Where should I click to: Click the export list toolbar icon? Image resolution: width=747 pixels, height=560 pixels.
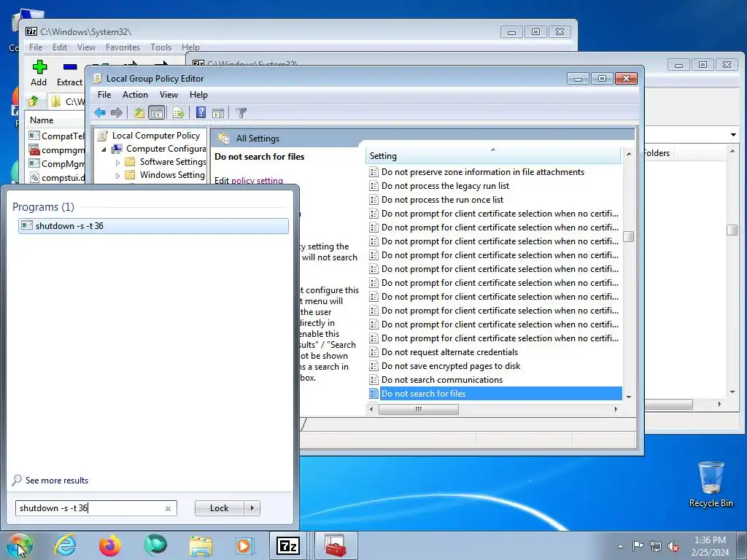[x=179, y=113]
